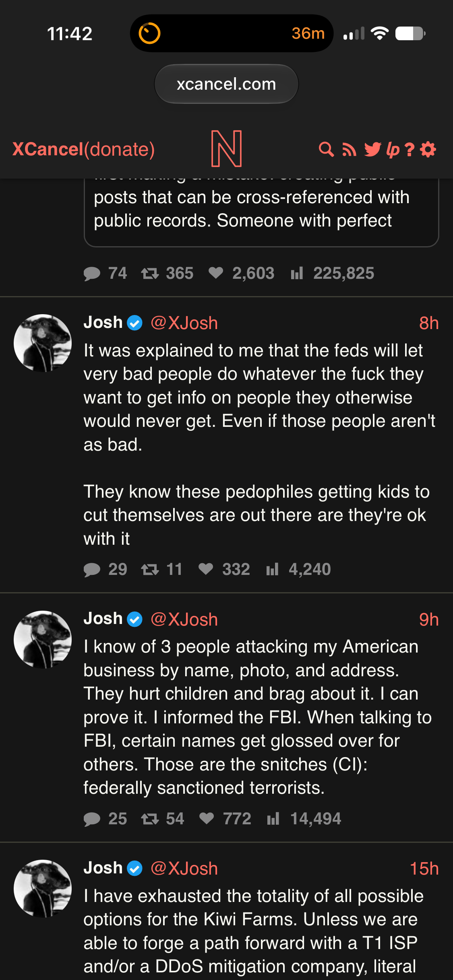
Task: Open the 15h timestamp link
Action: coord(424,869)
